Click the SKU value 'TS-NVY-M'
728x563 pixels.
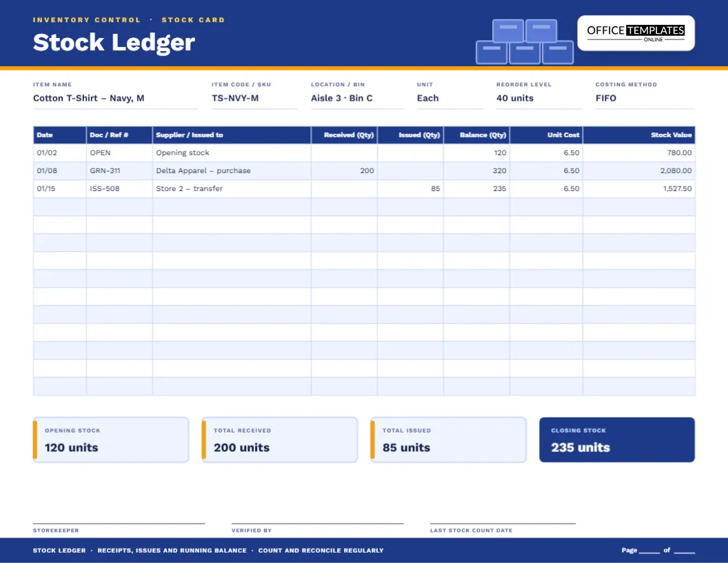[235, 98]
